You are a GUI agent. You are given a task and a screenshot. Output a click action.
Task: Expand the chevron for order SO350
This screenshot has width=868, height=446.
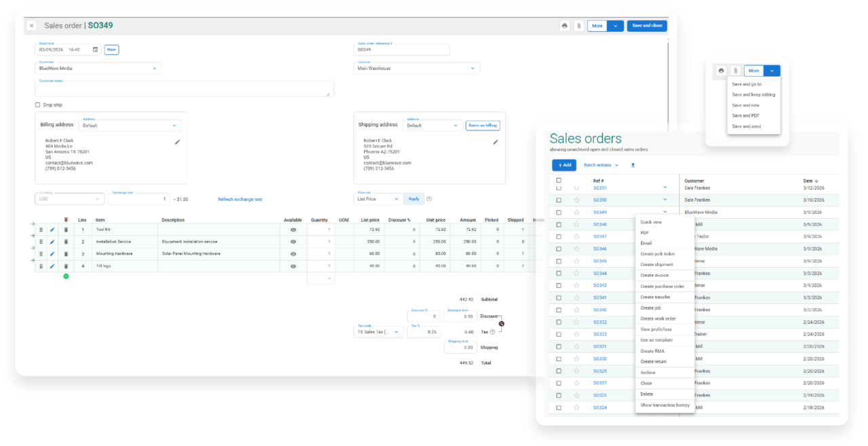point(665,200)
